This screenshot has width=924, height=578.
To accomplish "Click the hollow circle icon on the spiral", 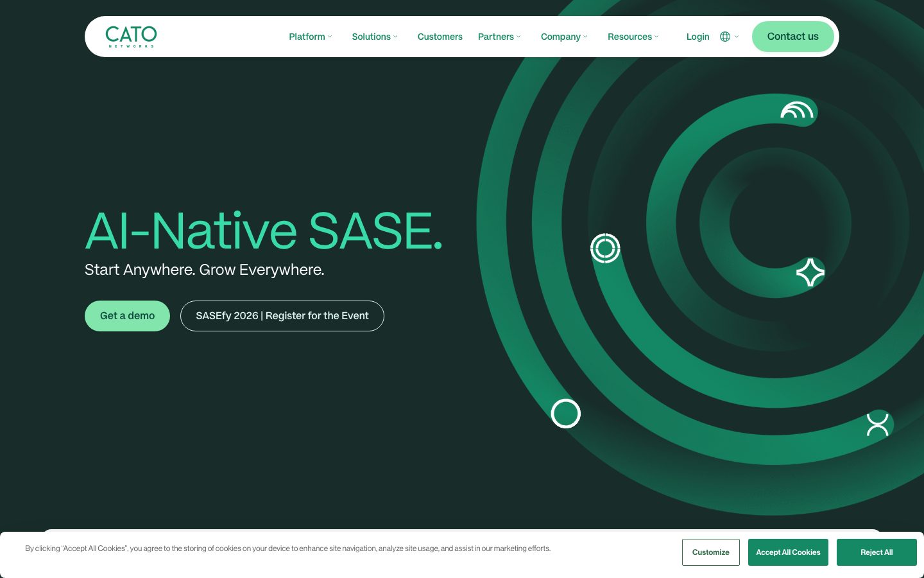I will pos(566,414).
